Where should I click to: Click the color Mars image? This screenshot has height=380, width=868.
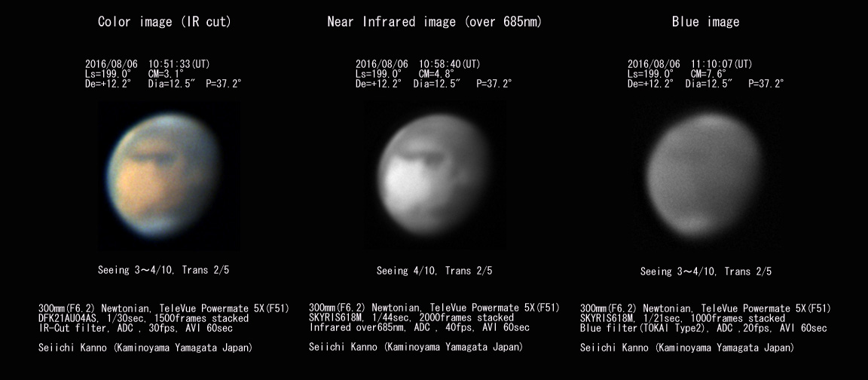point(163,175)
